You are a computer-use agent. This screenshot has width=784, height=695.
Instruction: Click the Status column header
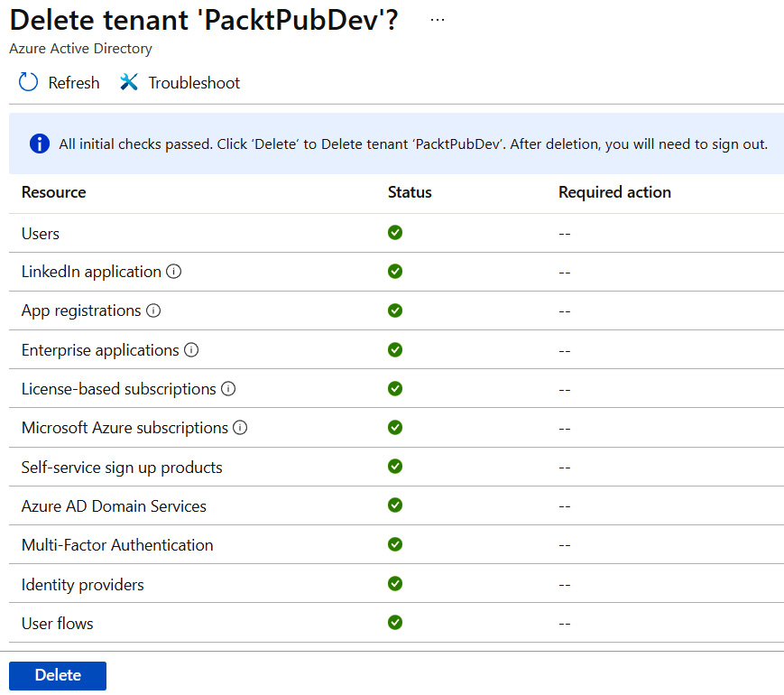[410, 192]
